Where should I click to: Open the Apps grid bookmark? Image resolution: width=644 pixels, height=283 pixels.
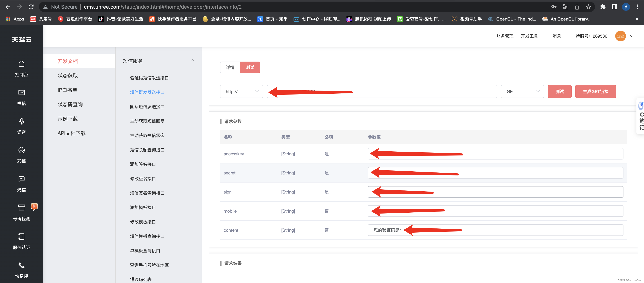(15, 19)
